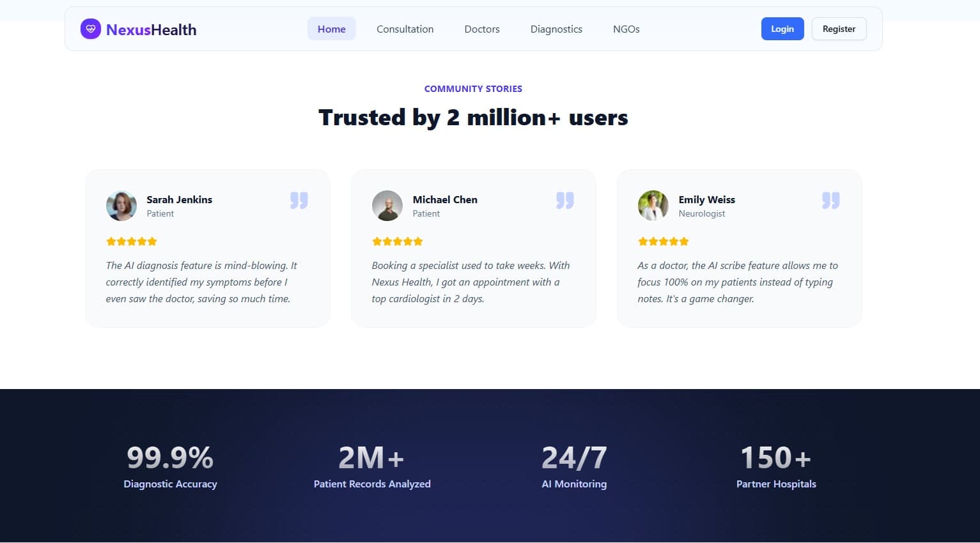Viewport: 980px width, 543px height.
Task: Click the 150+ Partner Hospitals stat
Action: [x=775, y=466]
